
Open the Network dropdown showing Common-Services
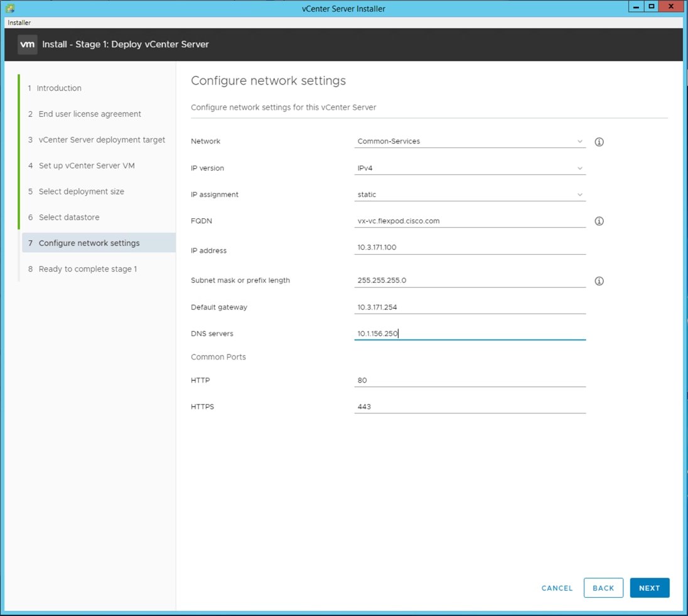470,141
